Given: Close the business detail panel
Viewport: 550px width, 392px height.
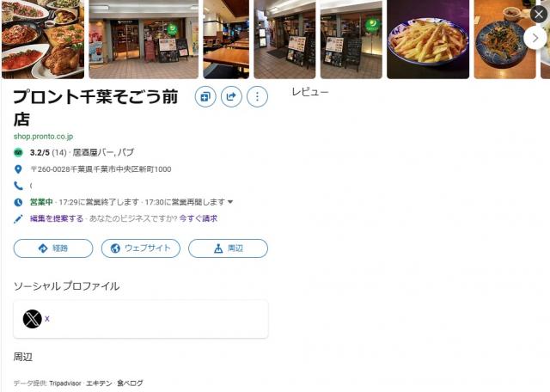Looking at the screenshot, I should coord(539,15).
